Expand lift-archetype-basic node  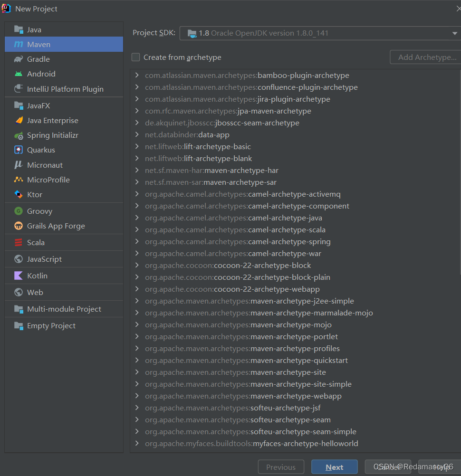click(x=137, y=146)
